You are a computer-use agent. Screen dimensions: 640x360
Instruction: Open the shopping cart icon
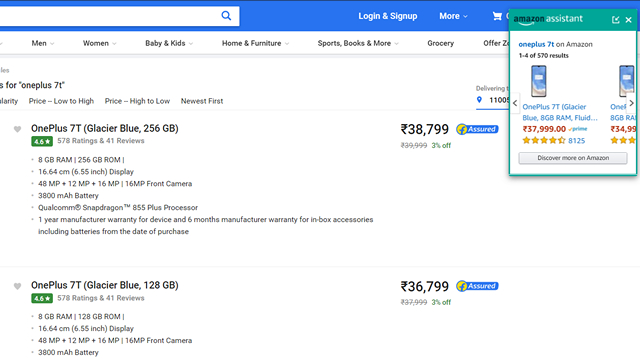tap(497, 16)
